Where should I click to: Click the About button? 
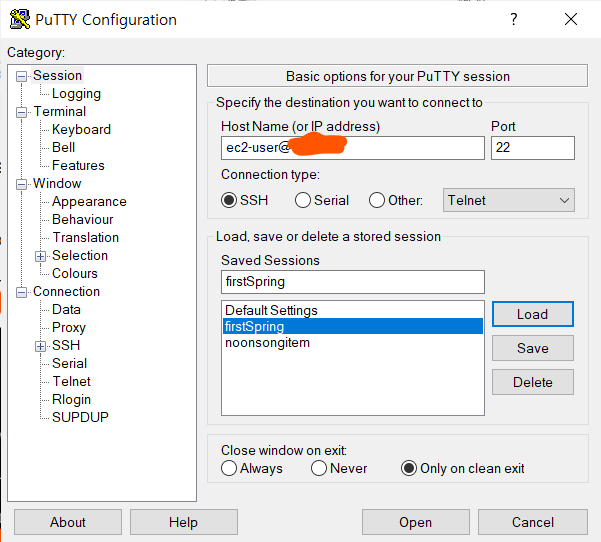[68, 522]
